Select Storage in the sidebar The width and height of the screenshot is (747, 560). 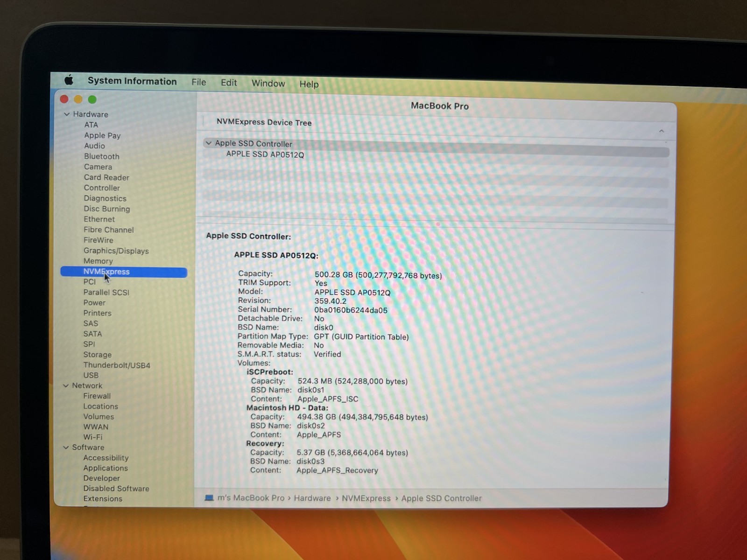coord(97,355)
